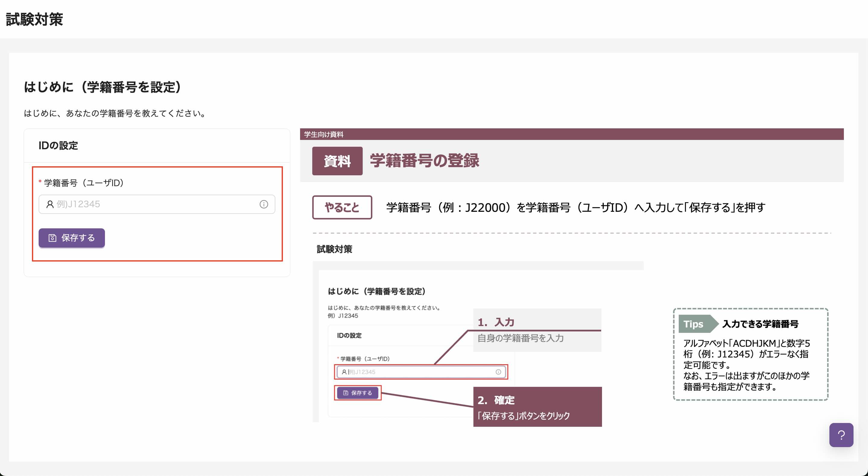Click the person icon inside the ID input
The width and height of the screenshot is (868, 476).
[49, 204]
